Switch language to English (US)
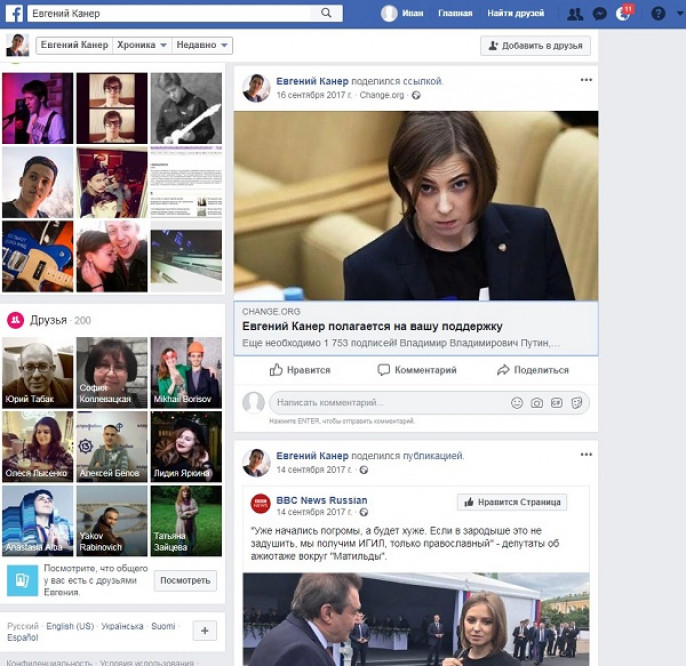The height and width of the screenshot is (666, 686). pyautogui.click(x=70, y=626)
